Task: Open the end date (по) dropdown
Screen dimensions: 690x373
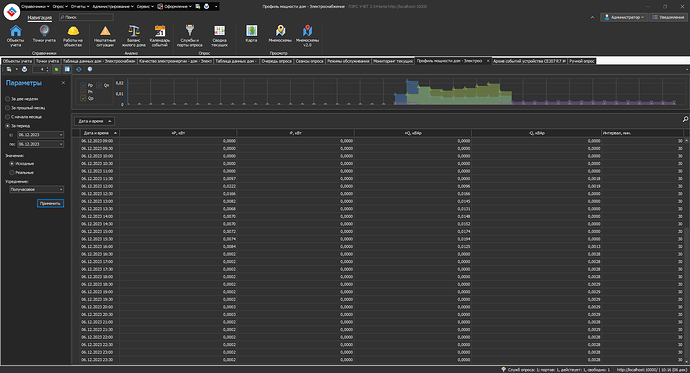Action: 61,144
